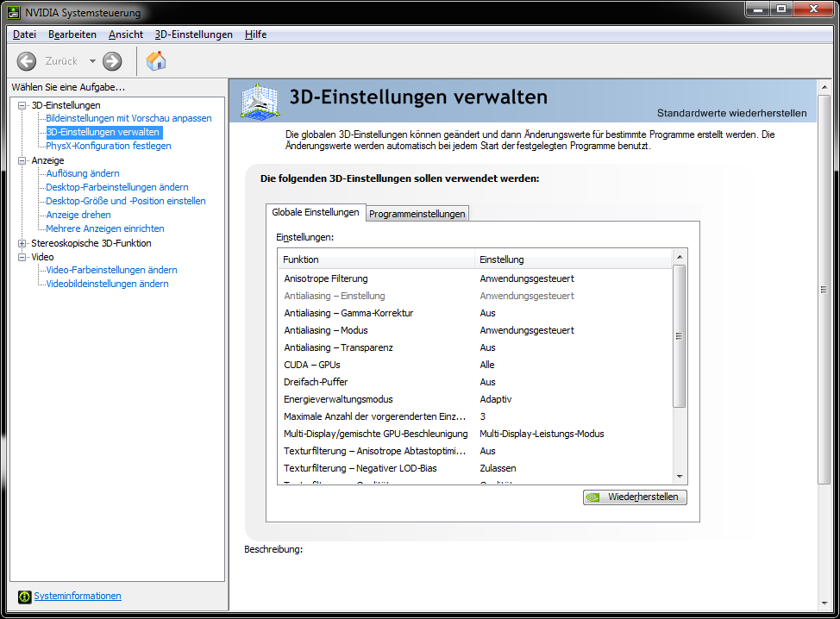This screenshot has height=619, width=840.
Task: Select CUDA – GPUs row
Action: tap(474, 365)
